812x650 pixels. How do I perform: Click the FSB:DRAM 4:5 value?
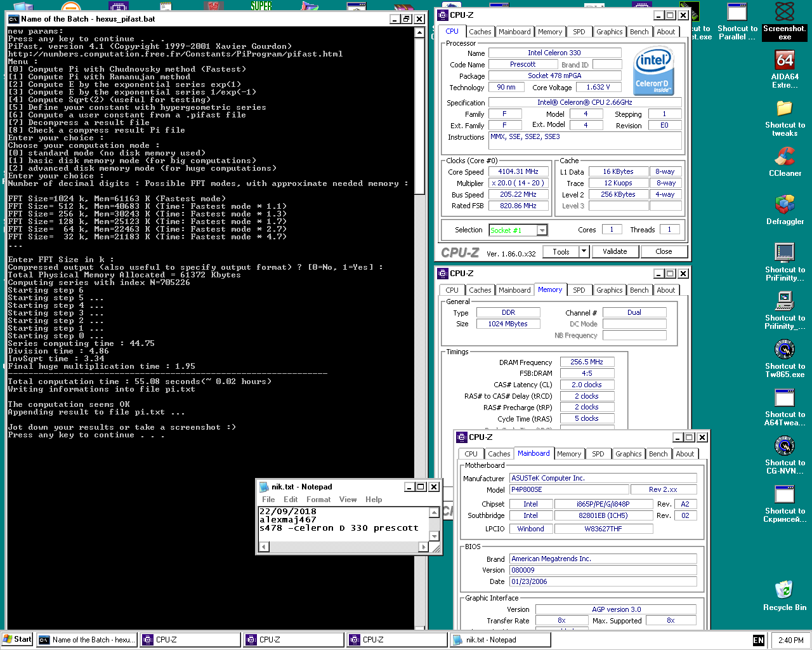(586, 373)
